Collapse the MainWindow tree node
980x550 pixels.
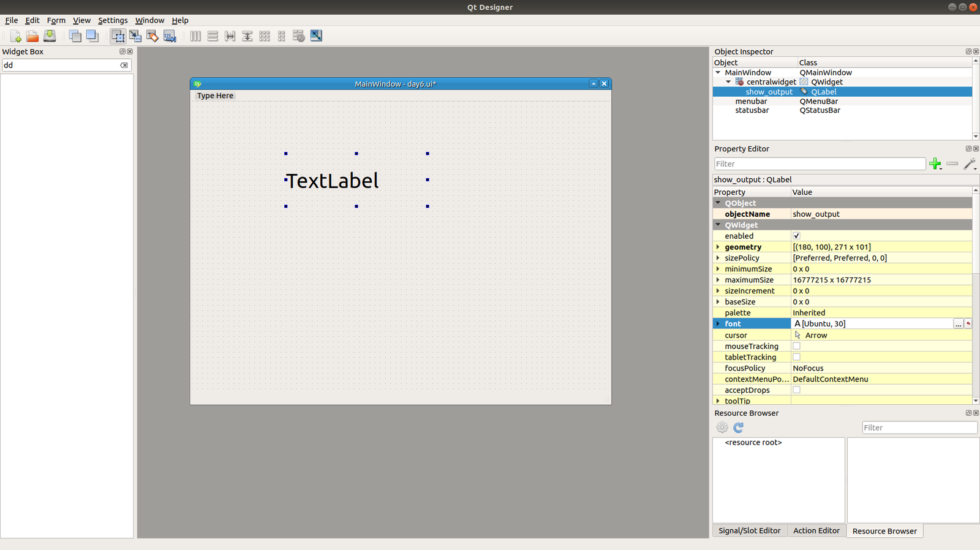click(x=718, y=72)
